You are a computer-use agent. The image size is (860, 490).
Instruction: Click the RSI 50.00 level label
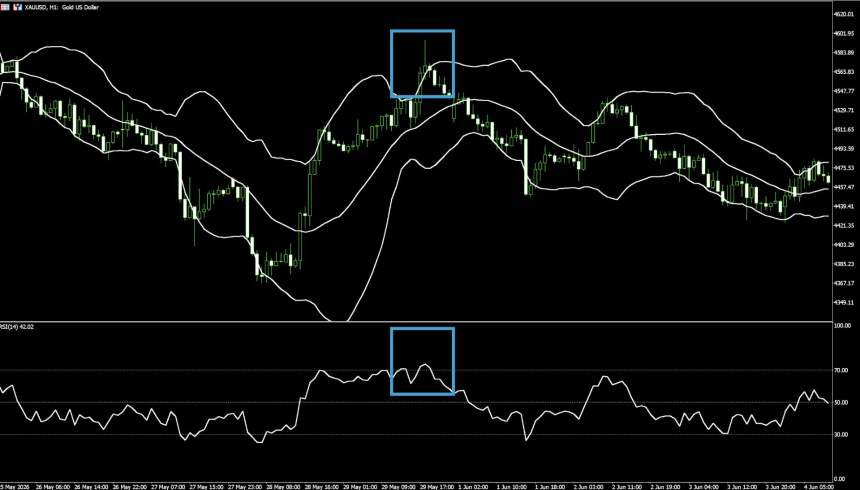841,403
